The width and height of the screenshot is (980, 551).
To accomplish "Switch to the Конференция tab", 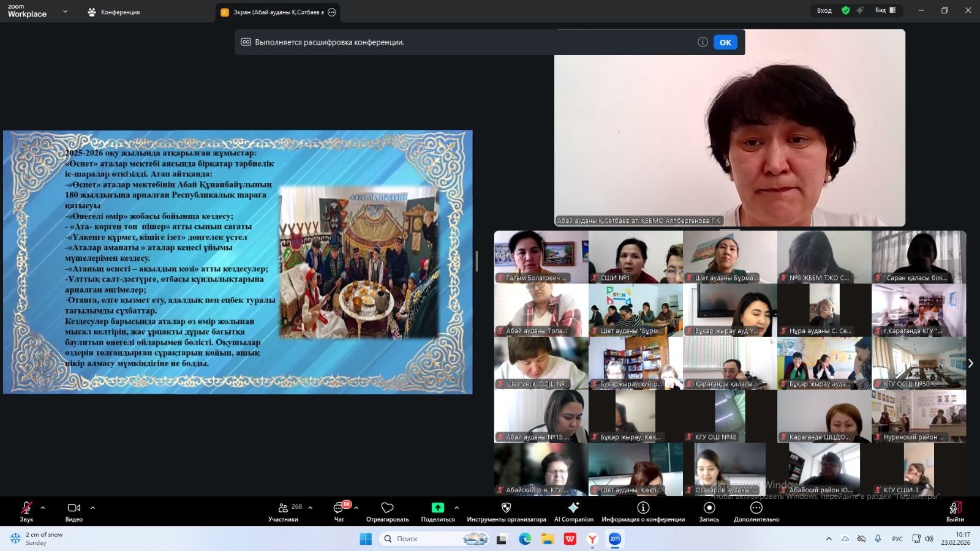I will tap(114, 12).
